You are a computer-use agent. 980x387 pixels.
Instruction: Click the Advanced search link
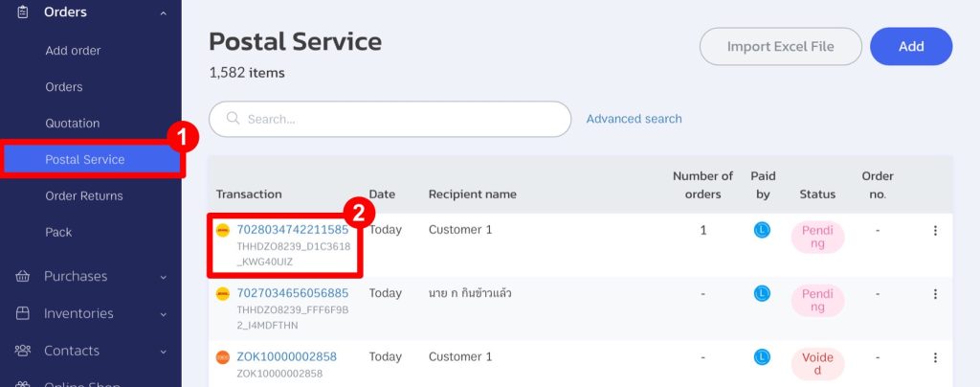pos(634,119)
